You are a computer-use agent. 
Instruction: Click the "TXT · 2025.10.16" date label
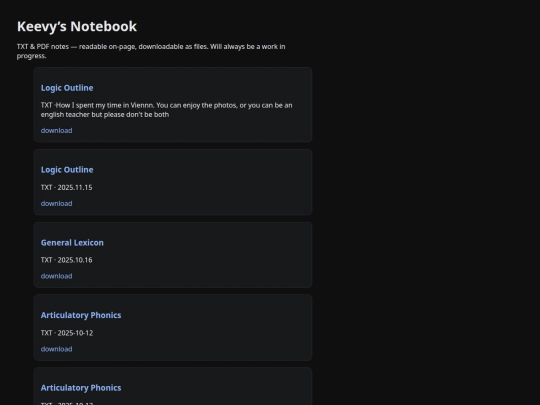[x=66, y=260]
